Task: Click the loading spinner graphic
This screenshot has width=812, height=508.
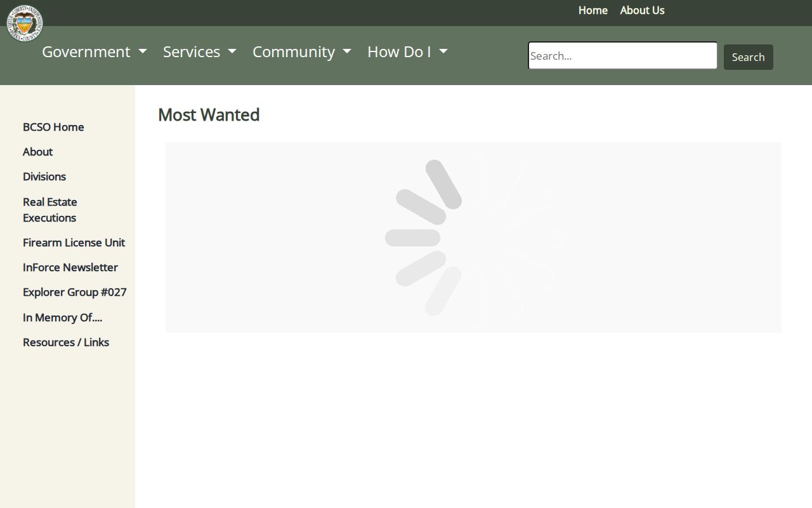Action: (x=473, y=237)
